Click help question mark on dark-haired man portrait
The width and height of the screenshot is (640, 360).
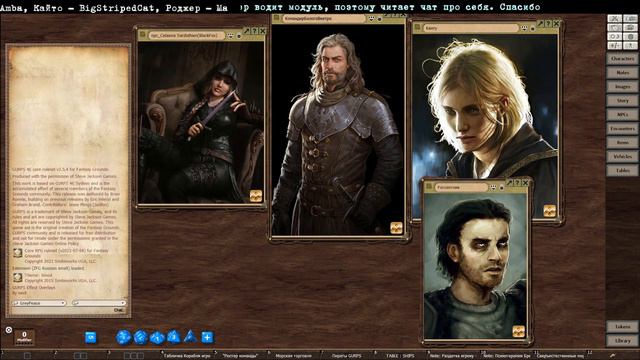click(x=517, y=183)
